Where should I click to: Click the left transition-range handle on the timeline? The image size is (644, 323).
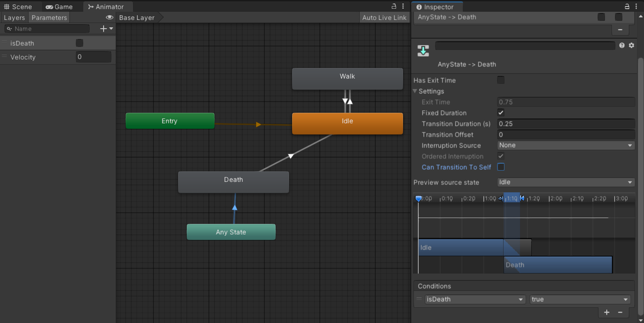coord(501,198)
